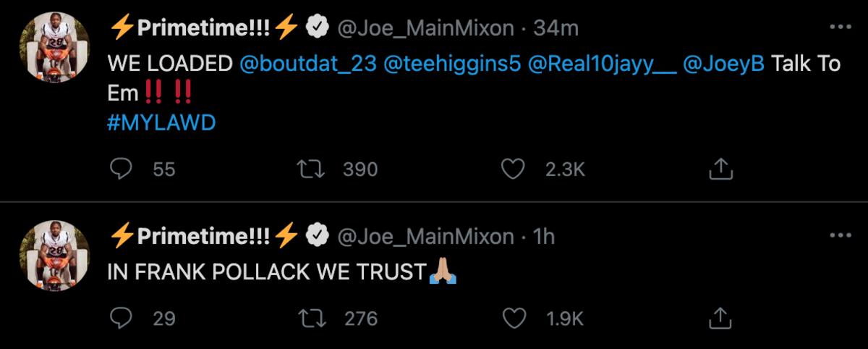
Task: Open more options for WE LOADED tweet
Action: coord(840,28)
